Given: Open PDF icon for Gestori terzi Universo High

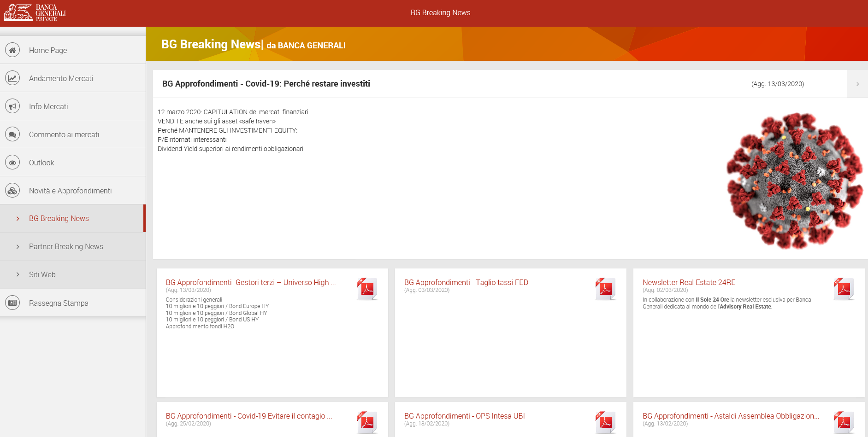Looking at the screenshot, I should tap(367, 289).
